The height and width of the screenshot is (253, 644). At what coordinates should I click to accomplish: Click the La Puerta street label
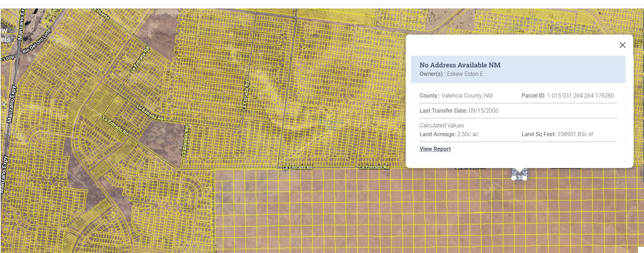click(102, 13)
